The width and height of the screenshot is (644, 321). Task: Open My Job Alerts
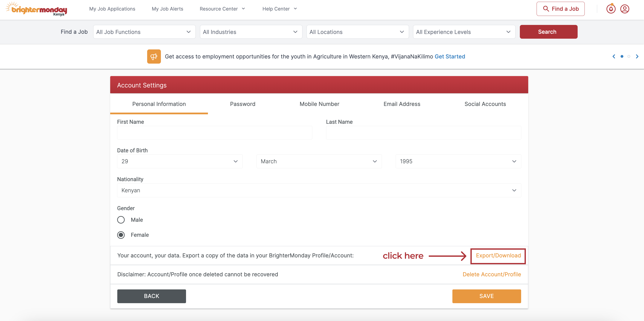tap(168, 9)
